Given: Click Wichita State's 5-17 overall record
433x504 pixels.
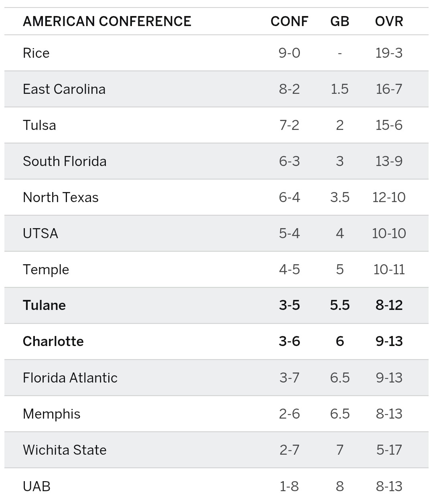Looking at the screenshot, I should coord(389,450).
